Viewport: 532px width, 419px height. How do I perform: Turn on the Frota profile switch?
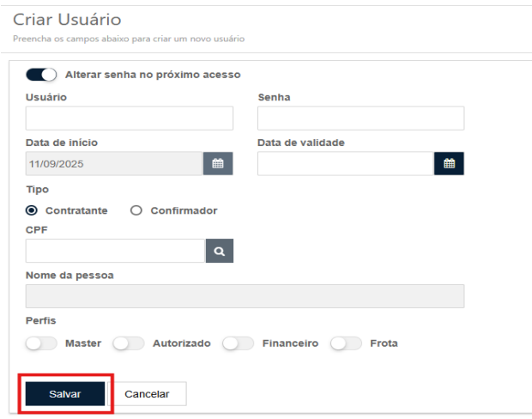[x=347, y=343]
